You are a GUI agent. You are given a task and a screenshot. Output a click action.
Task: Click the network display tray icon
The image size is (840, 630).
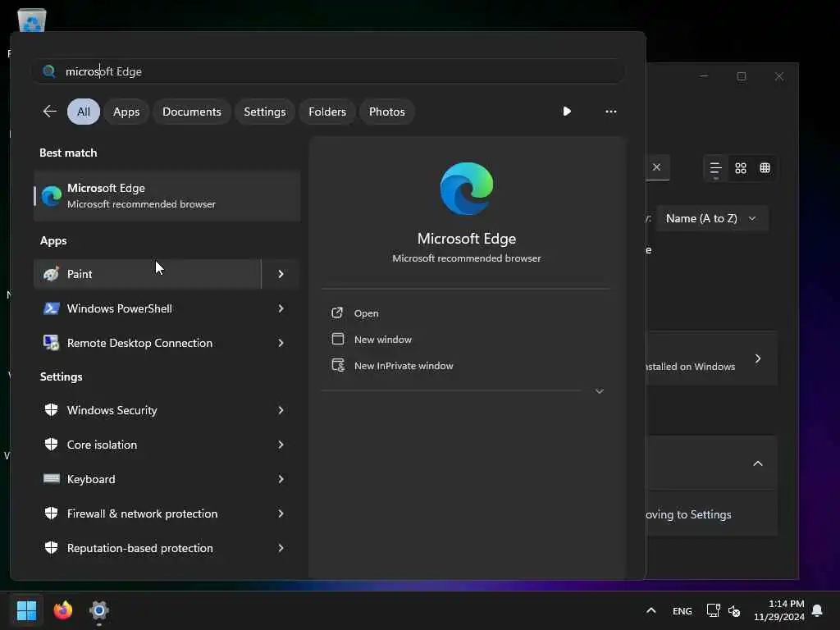click(713, 610)
